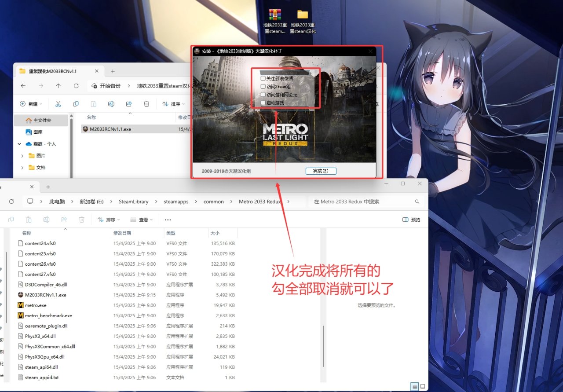The image size is (563, 392).
Task: Click the SteamLibrary breadcrumb
Action: point(133,201)
